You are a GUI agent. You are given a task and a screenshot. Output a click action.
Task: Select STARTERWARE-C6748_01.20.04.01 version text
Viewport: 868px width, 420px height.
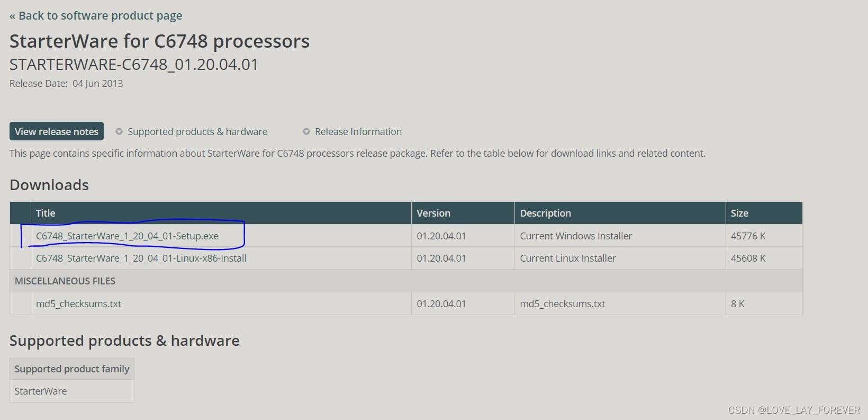[x=134, y=64]
